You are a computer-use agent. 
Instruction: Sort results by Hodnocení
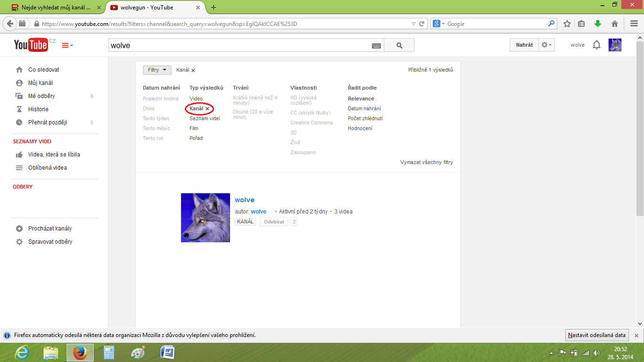[360, 128]
